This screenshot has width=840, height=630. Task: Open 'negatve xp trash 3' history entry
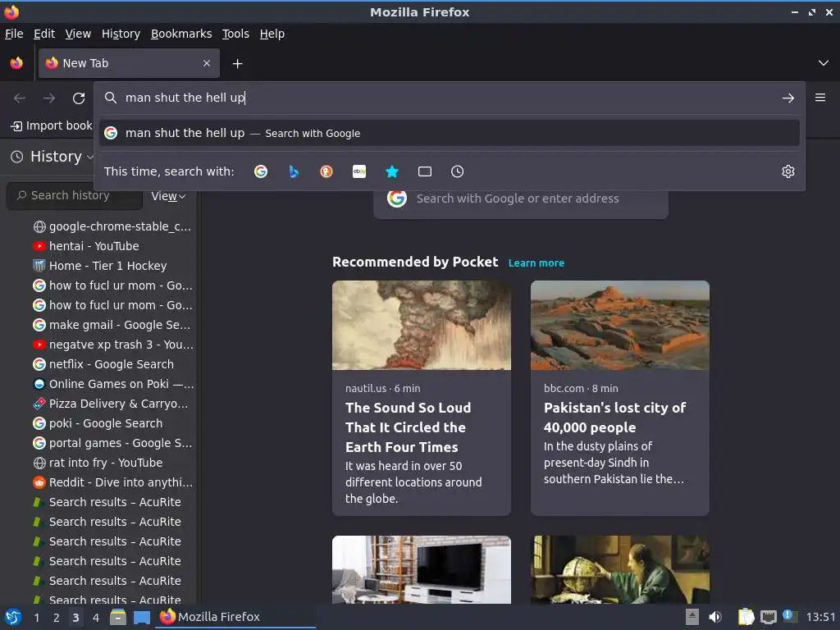point(112,345)
